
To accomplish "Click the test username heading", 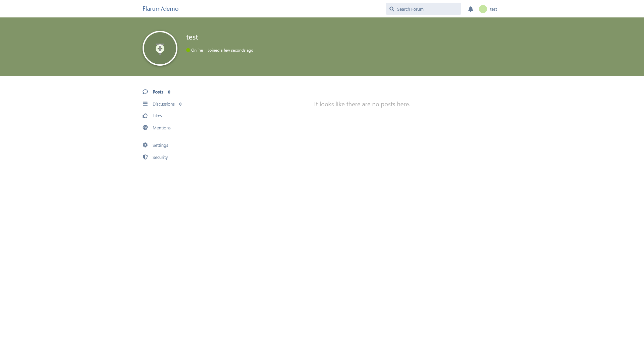I will point(192,37).
